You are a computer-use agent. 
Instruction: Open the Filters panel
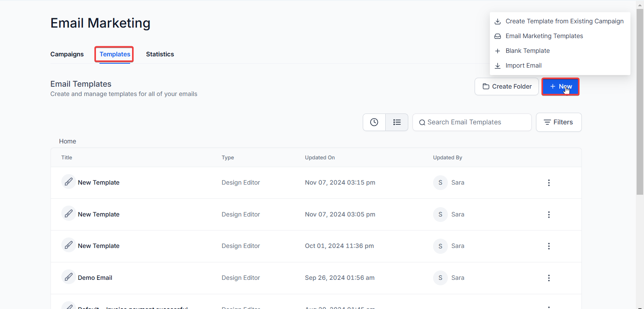(x=558, y=122)
